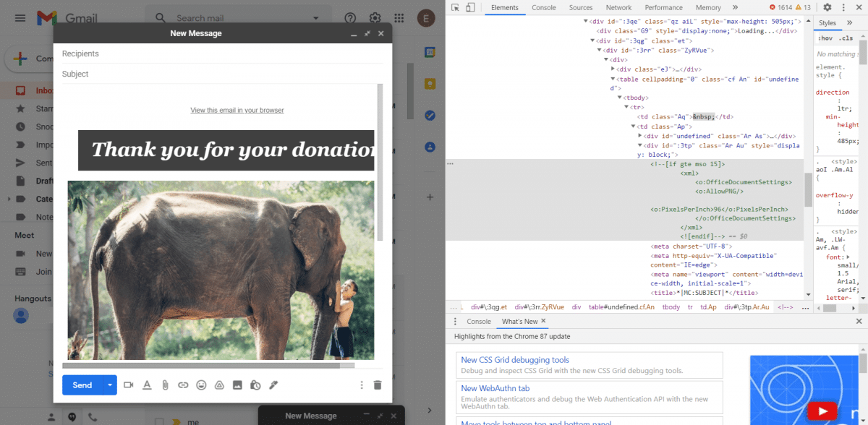
Task: Insert signature using the pen icon
Action: [x=273, y=385]
